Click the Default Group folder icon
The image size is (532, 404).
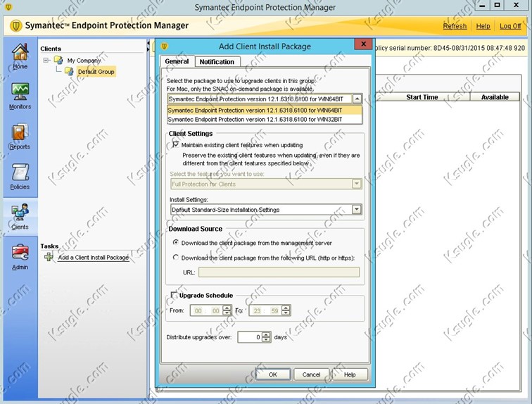tap(69, 72)
